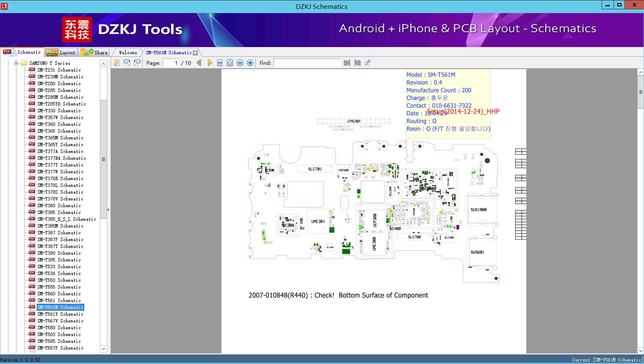Select SM-T387T Schematic tree item
Image resolution: width=644 pixels, height=364 pixels.
coord(60,246)
